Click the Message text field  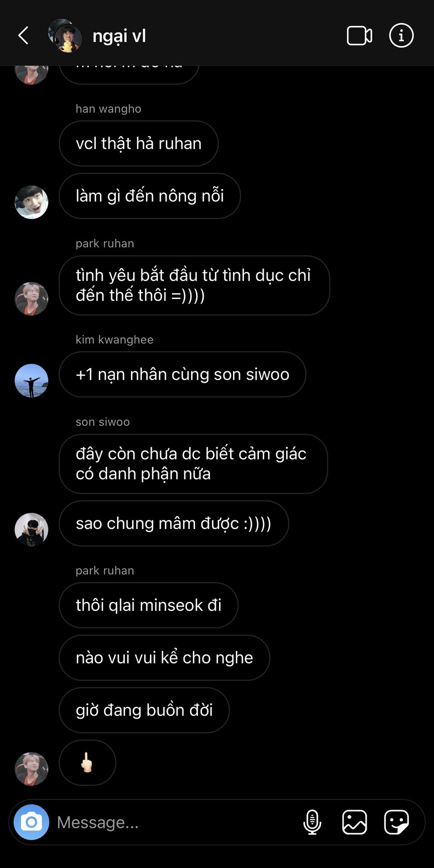click(x=176, y=822)
